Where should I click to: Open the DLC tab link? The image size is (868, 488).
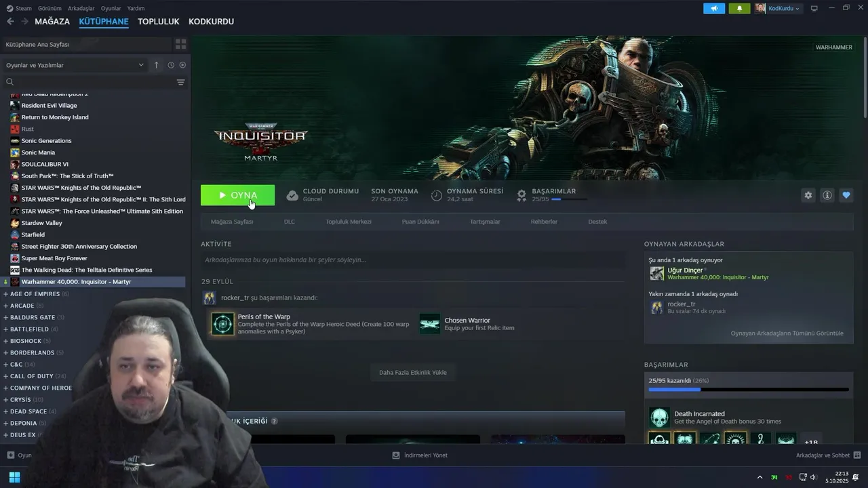click(x=290, y=222)
